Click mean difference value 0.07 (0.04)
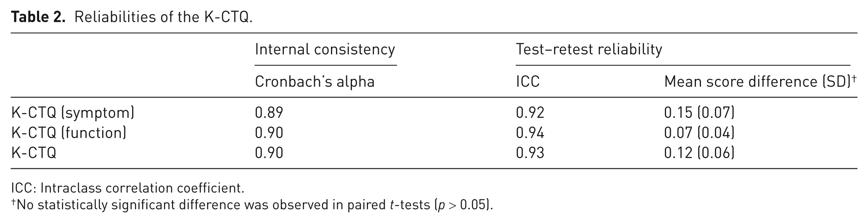The height and width of the screenshot is (223, 868). 699,133
